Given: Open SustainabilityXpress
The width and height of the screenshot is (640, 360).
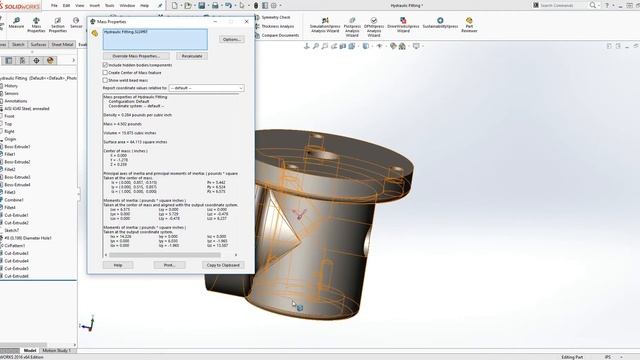Looking at the screenshot, I should pyautogui.click(x=440, y=23).
